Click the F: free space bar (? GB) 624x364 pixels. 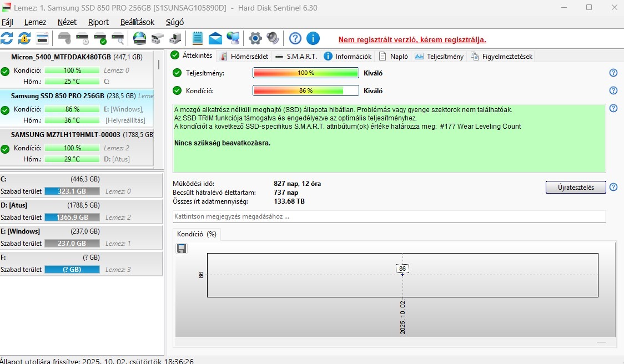(x=72, y=269)
